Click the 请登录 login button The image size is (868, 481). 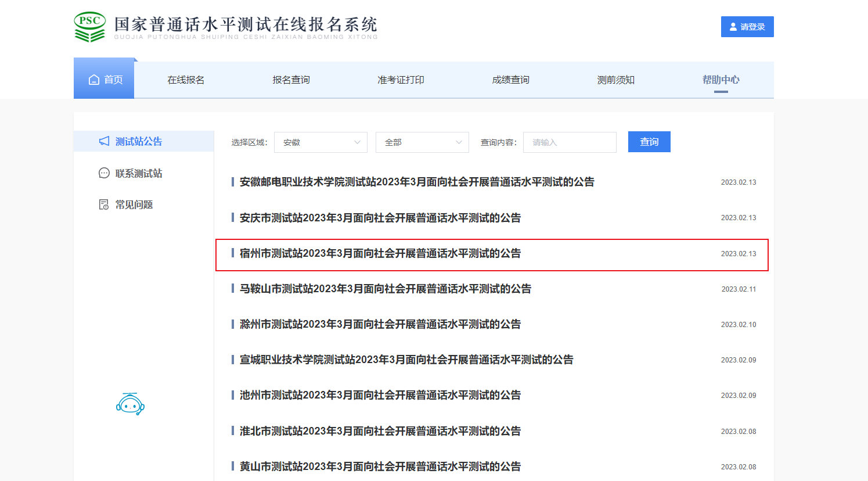tap(747, 27)
